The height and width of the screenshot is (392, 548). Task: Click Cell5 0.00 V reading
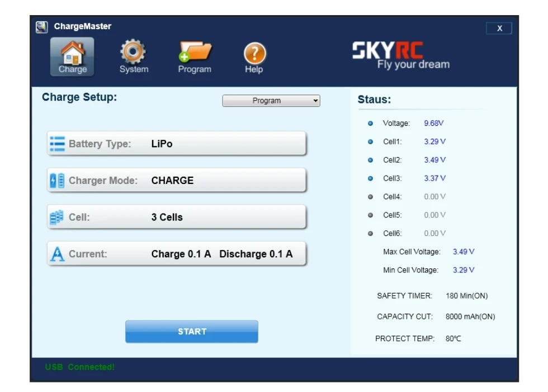435,215
